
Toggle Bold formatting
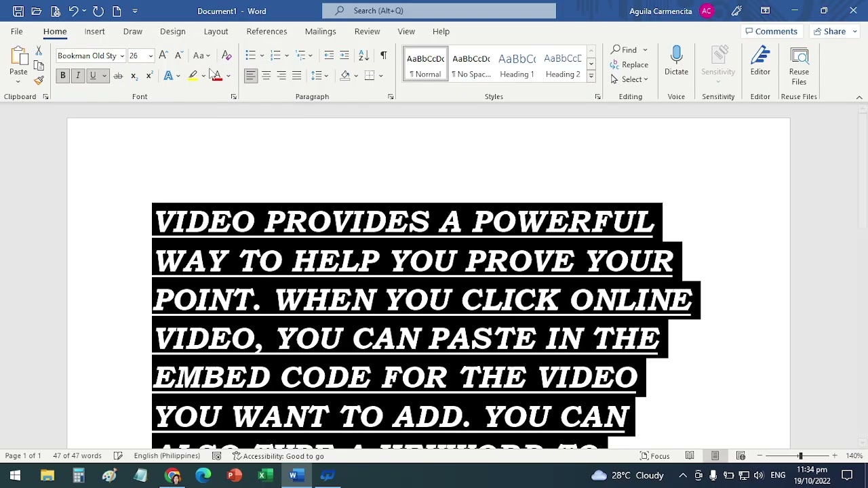coord(62,76)
